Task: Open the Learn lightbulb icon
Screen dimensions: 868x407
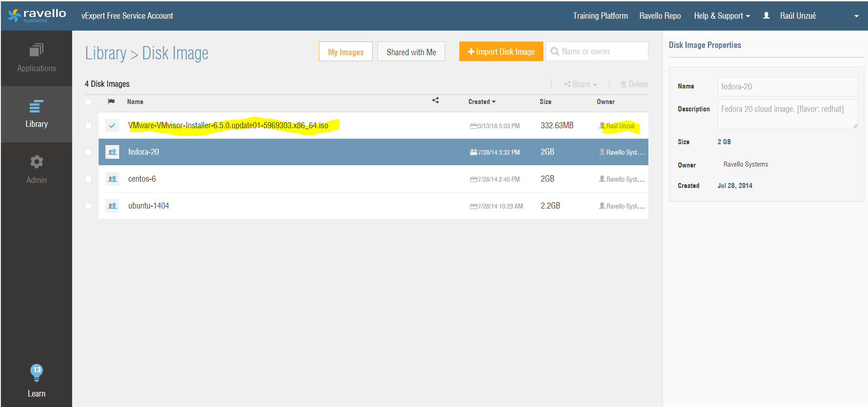Action: [x=37, y=373]
